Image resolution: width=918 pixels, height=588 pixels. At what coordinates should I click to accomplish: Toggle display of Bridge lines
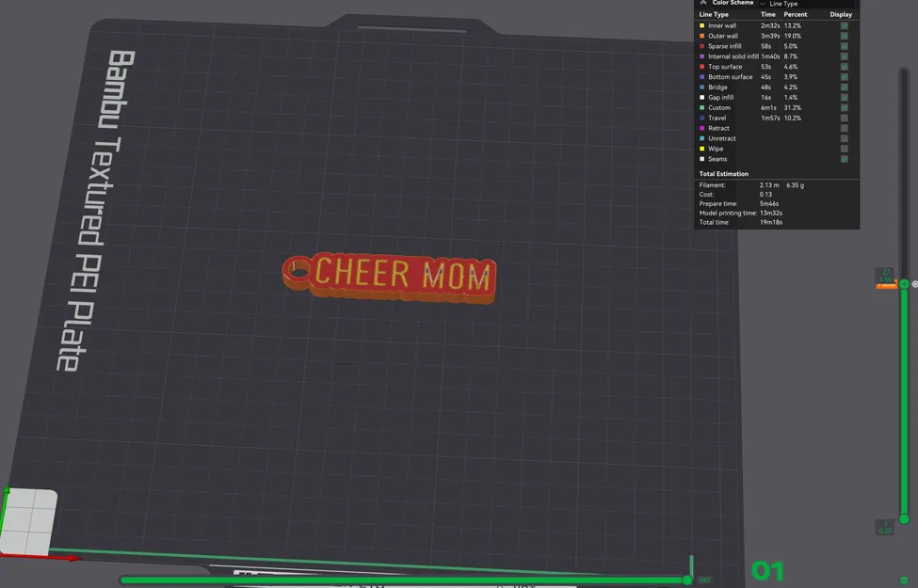(845, 87)
